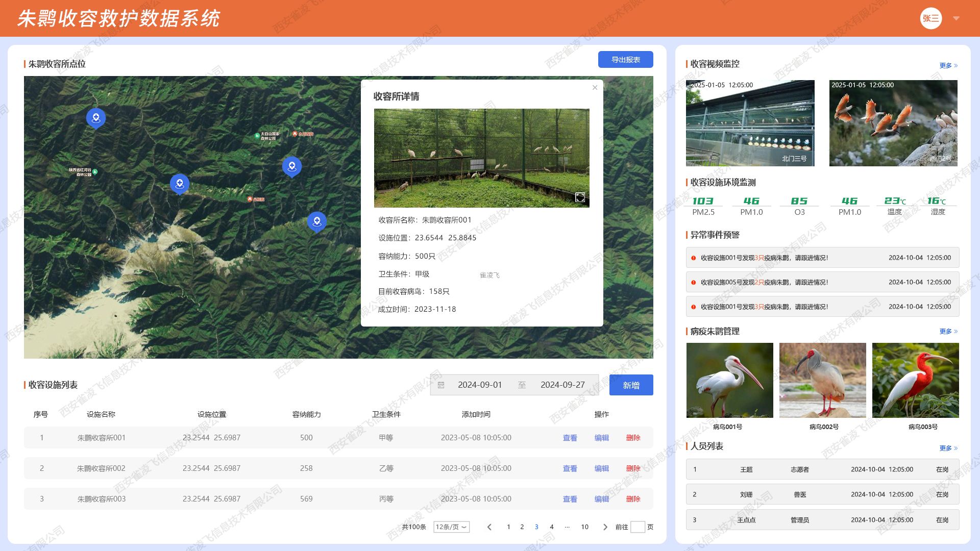Click the 张三 user avatar
The image size is (980, 551).
(x=930, y=18)
